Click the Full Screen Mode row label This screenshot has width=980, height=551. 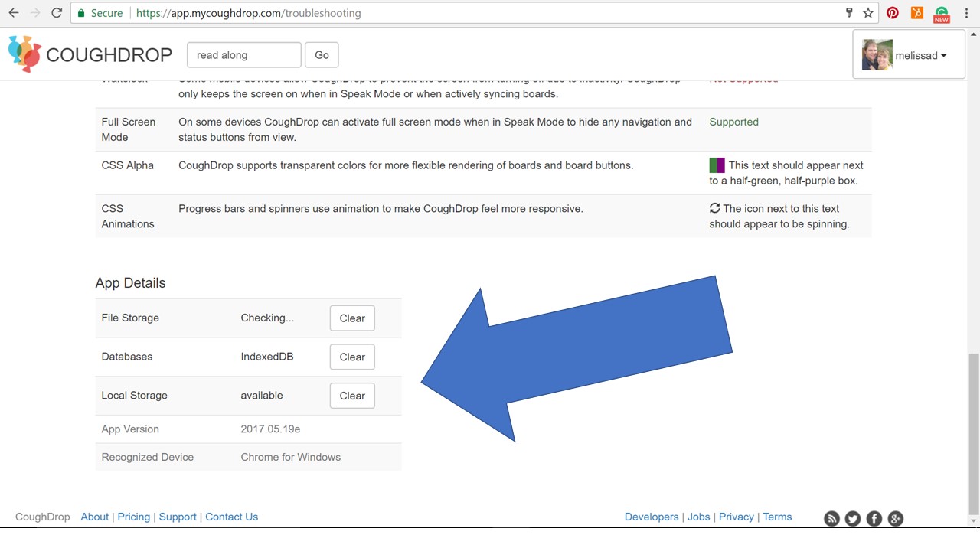[x=128, y=129]
